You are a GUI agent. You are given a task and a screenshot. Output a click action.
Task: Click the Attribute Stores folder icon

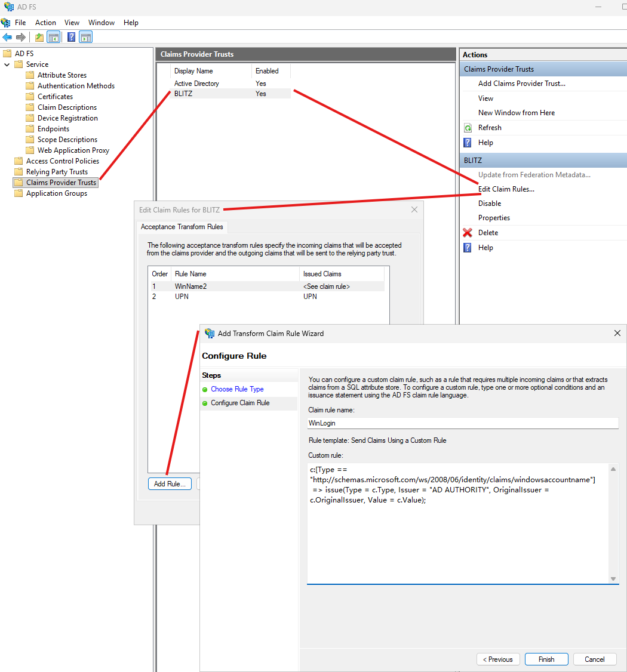pyautogui.click(x=30, y=75)
